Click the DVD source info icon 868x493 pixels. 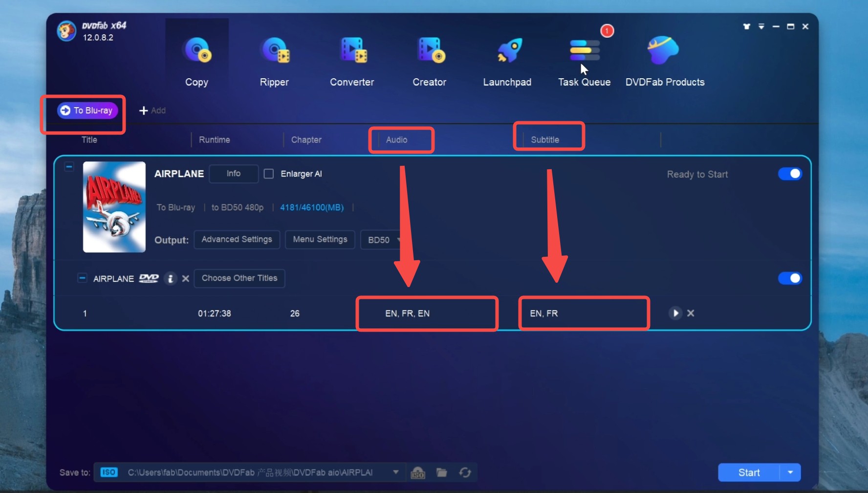coord(170,278)
